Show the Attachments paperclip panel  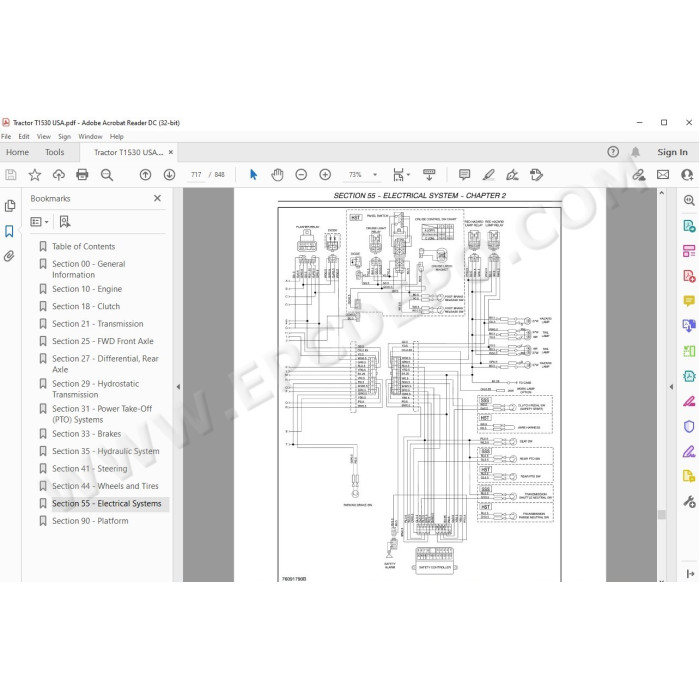click(9, 256)
